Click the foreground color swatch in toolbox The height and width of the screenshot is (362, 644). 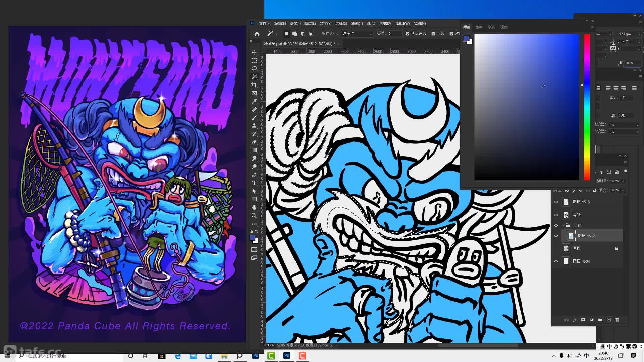[x=252, y=237]
